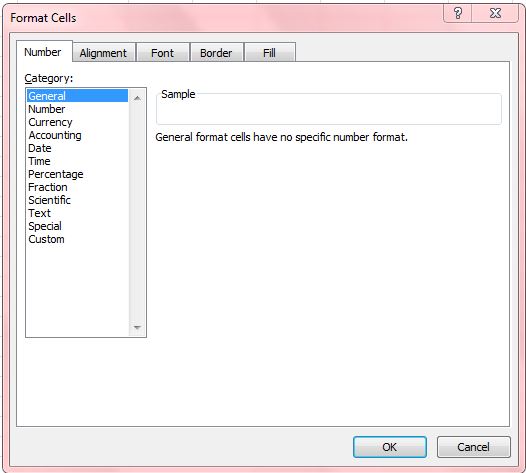Open the Font tab
This screenshot has height=473, width=526.
point(163,53)
